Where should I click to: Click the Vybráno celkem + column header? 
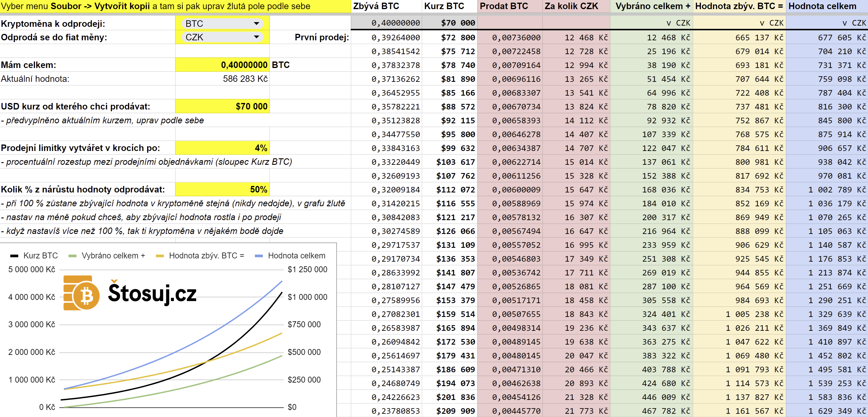[653, 6]
